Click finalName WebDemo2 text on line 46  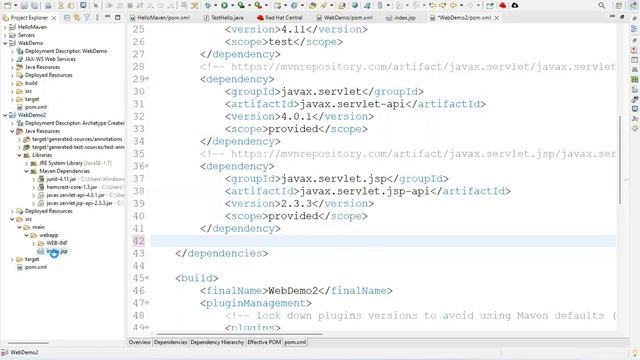(x=293, y=291)
